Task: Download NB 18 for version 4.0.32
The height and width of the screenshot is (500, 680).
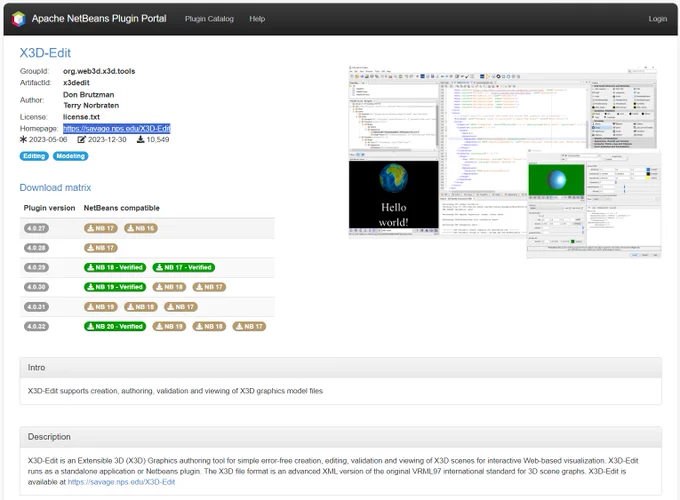Action: (x=209, y=326)
